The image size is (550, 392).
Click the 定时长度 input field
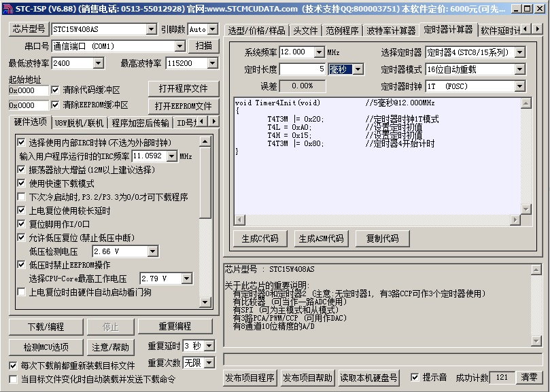tap(302, 69)
